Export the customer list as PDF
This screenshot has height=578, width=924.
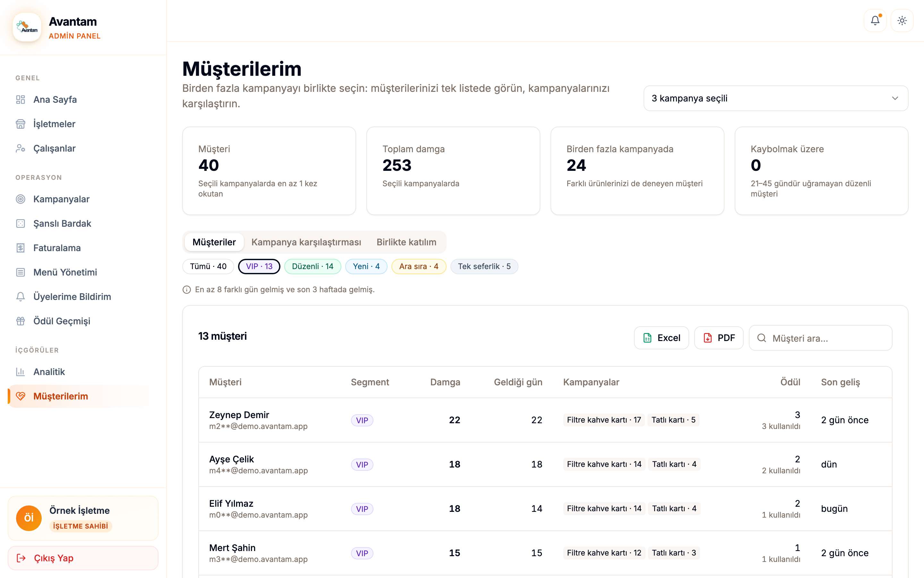(719, 338)
